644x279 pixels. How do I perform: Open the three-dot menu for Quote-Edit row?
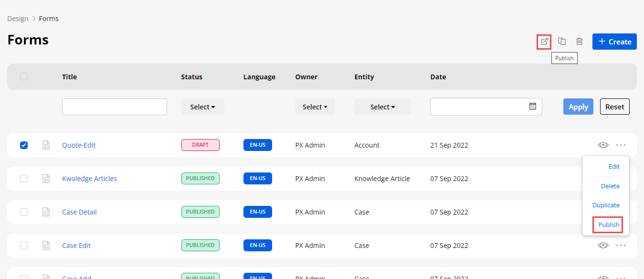(621, 145)
